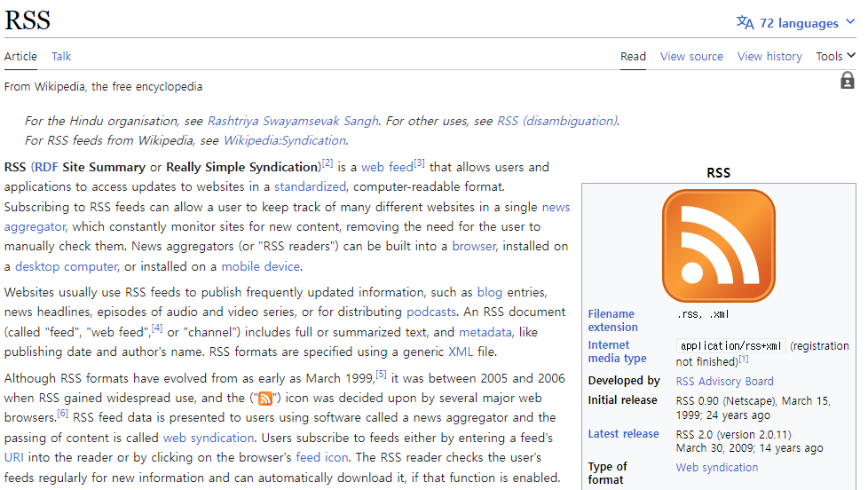Click 'From Wikipedia, the free encyclopedia' text
Image resolution: width=868 pixels, height=490 pixels.
103,86
